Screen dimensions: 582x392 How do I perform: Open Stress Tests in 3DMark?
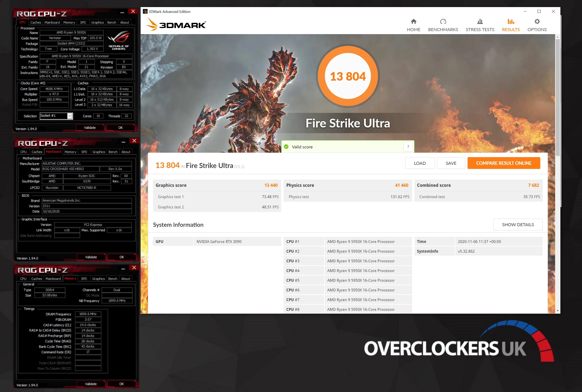480,25
